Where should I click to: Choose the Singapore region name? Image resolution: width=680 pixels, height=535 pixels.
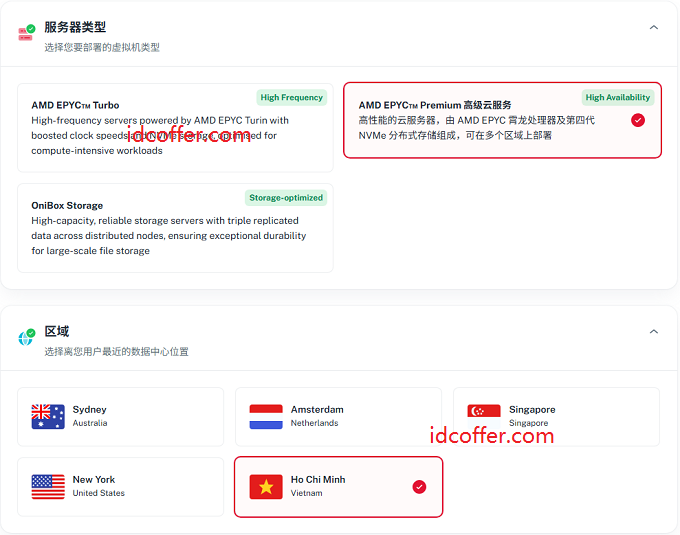point(531,409)
